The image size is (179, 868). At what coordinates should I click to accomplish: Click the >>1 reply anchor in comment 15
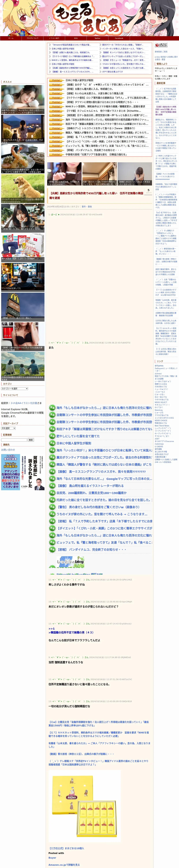tap(52, 628)
